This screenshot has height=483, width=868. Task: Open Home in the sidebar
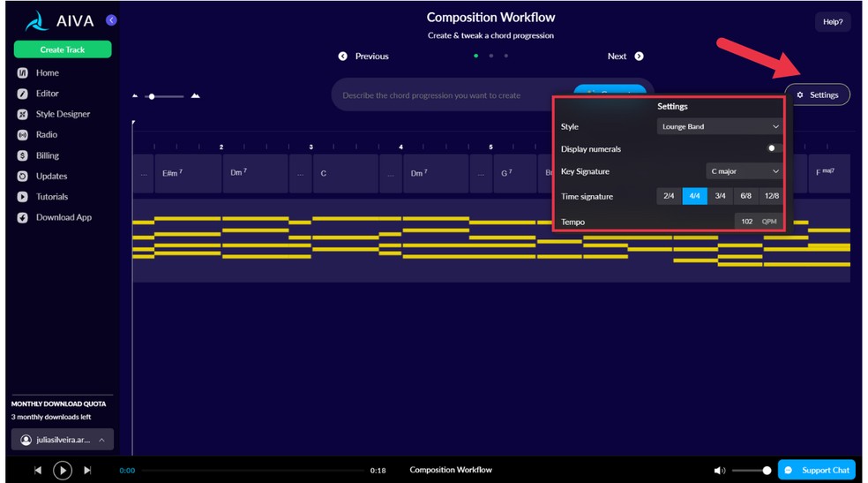point(48,72)
